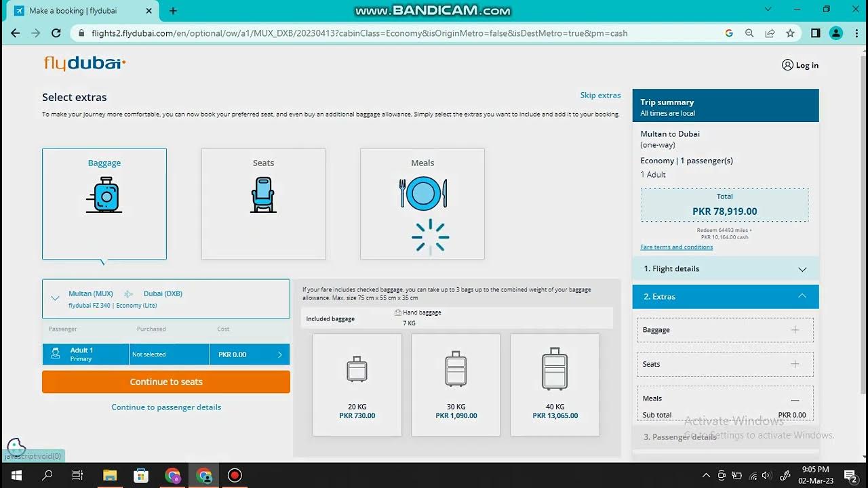The image size is (868, 488).
Task: Open Microsoft Store from the taskbar
Action: click(x=141, y=475)
